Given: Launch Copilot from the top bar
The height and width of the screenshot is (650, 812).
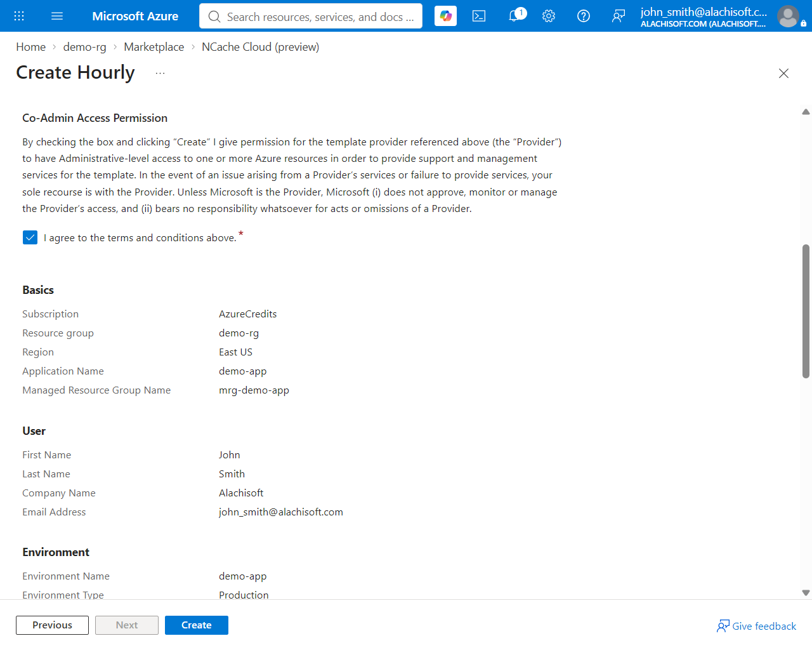Looking at the screenshot, I should tap(446, 16).
